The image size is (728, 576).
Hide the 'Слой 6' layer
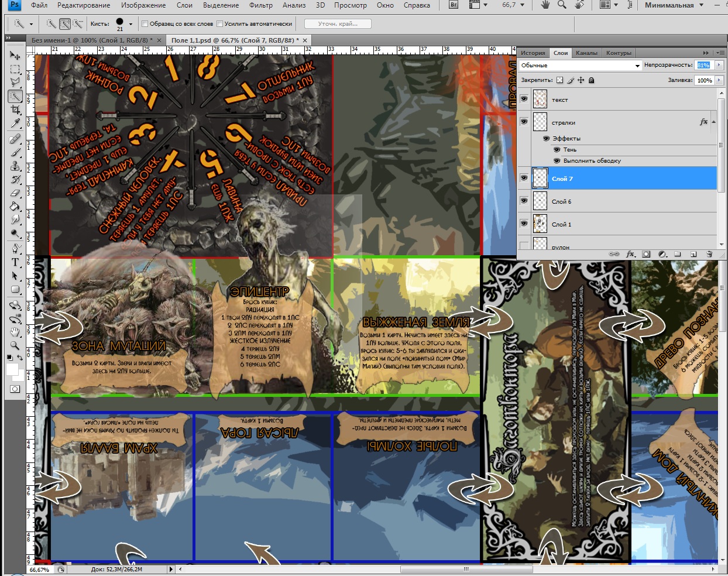tap(524, 201)
